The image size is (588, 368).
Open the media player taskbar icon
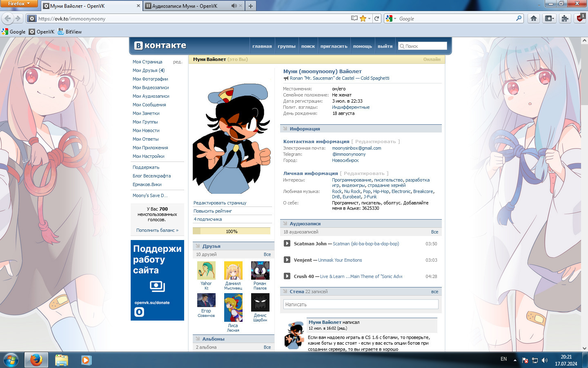click(86, 360)
